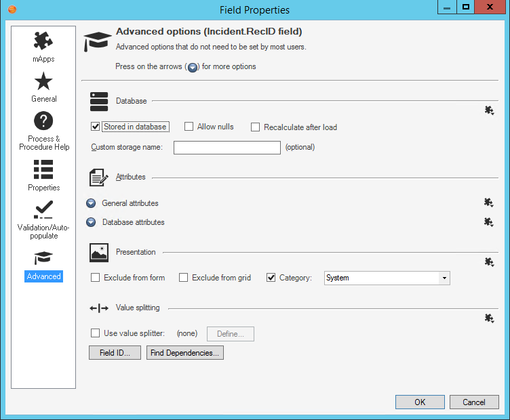Go to the Properties list icon
510x420 pixels.
(43, 169)
